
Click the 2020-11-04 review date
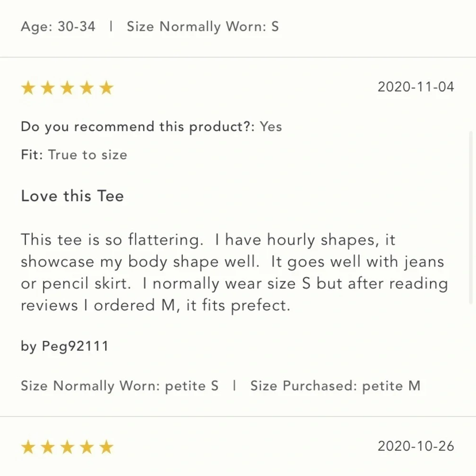416,87
